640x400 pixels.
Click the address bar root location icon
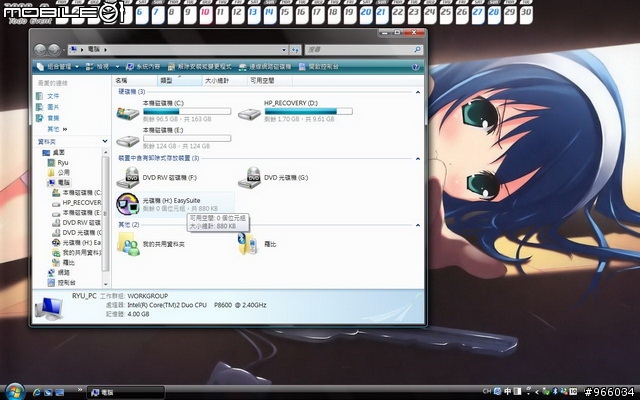point(73,49)
